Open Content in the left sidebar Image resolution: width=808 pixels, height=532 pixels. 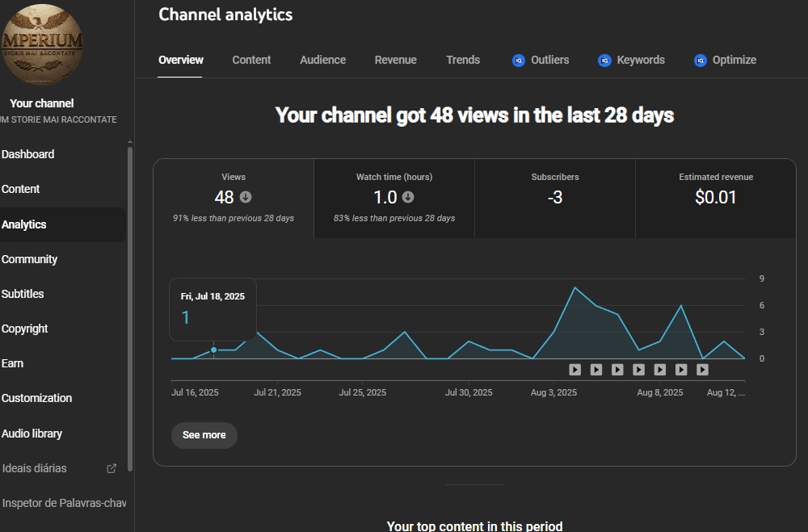point(21,189)
